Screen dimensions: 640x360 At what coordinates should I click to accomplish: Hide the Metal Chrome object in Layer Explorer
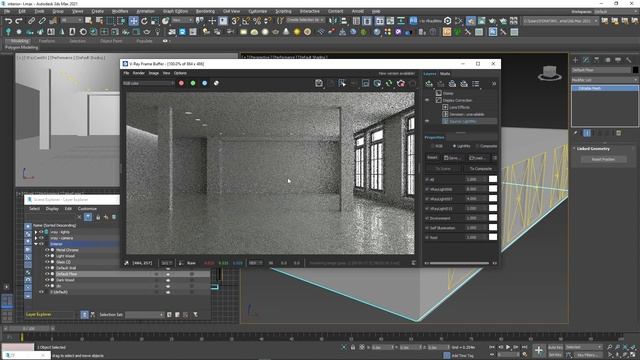[47, 250]
